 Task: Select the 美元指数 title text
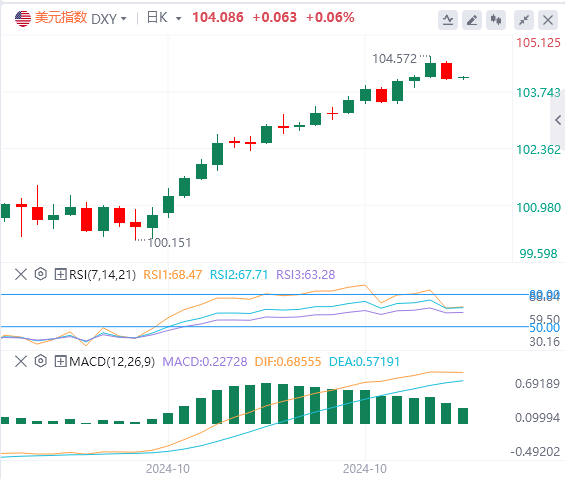(x=61, y=18)
